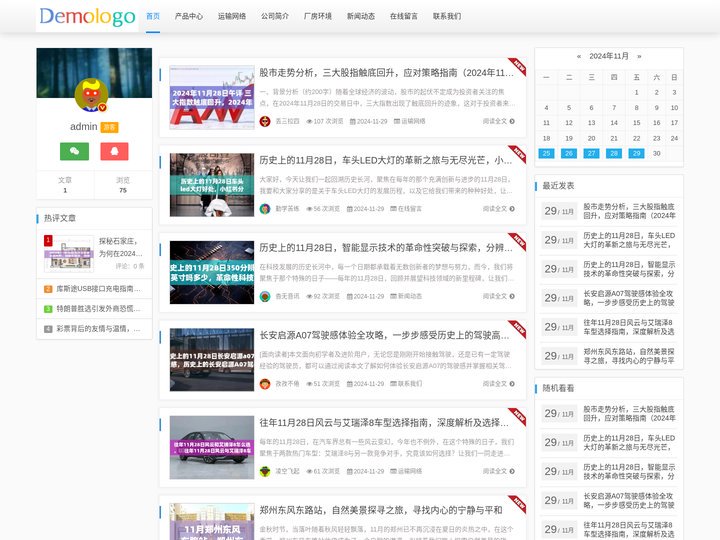Open the 产品中心 menu item
The width and height of the screenshot is (720, 540).
189,16
